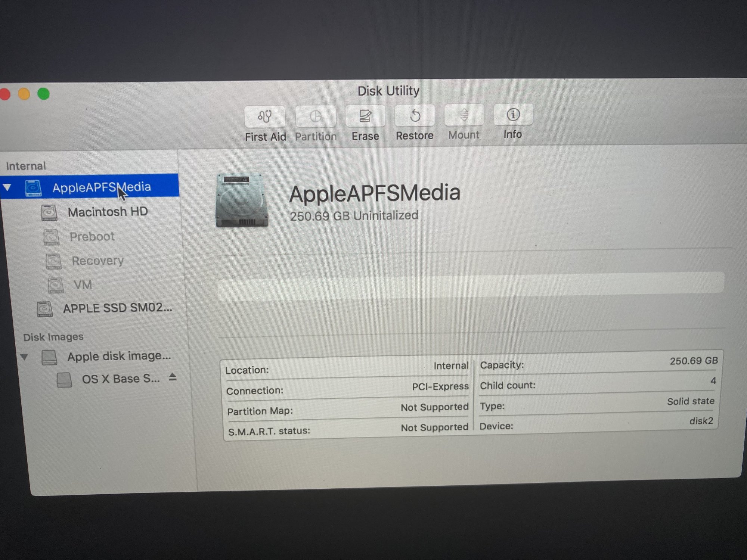Click the Type value 'Solid state'

(691, 401)
